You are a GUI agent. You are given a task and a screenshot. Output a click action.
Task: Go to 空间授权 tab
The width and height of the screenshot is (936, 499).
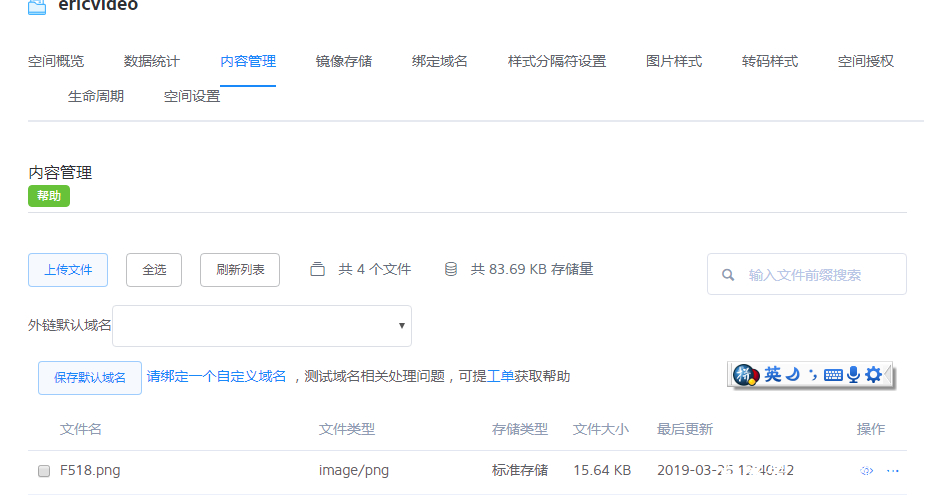(x=866, y=61)
